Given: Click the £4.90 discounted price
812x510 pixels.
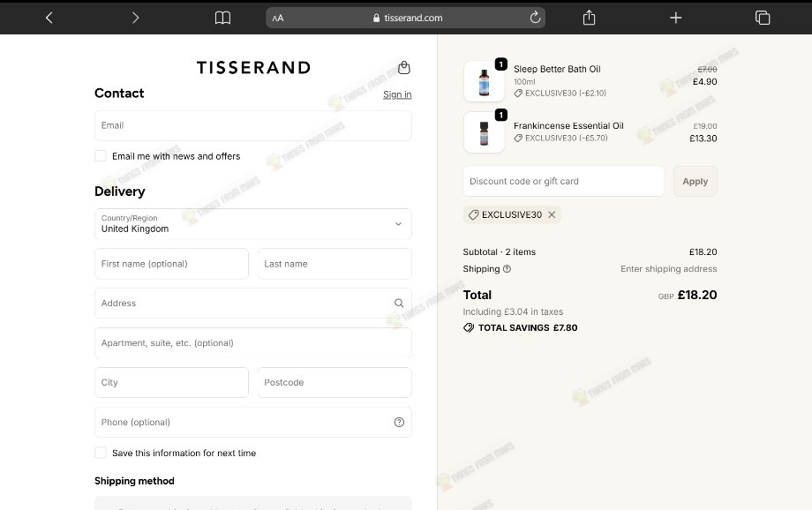Looking at the screenshot, I should pyautogui.click(x=705, y=81).
